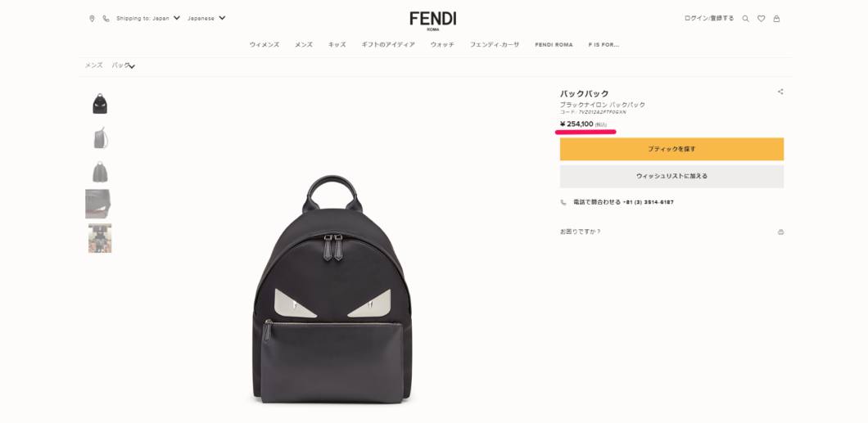Open the ウィメンズ menu
Screen dimensions: 868x423
pos(264,45)
